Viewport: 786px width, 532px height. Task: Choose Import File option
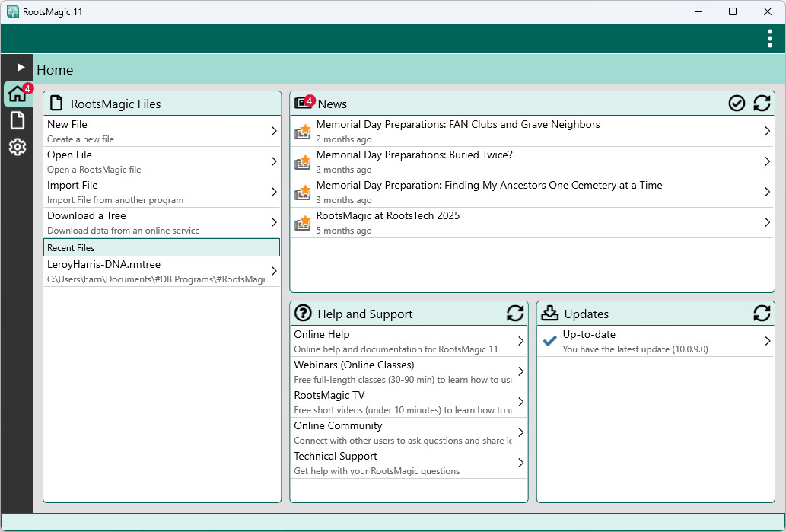(x=161, y=192)
